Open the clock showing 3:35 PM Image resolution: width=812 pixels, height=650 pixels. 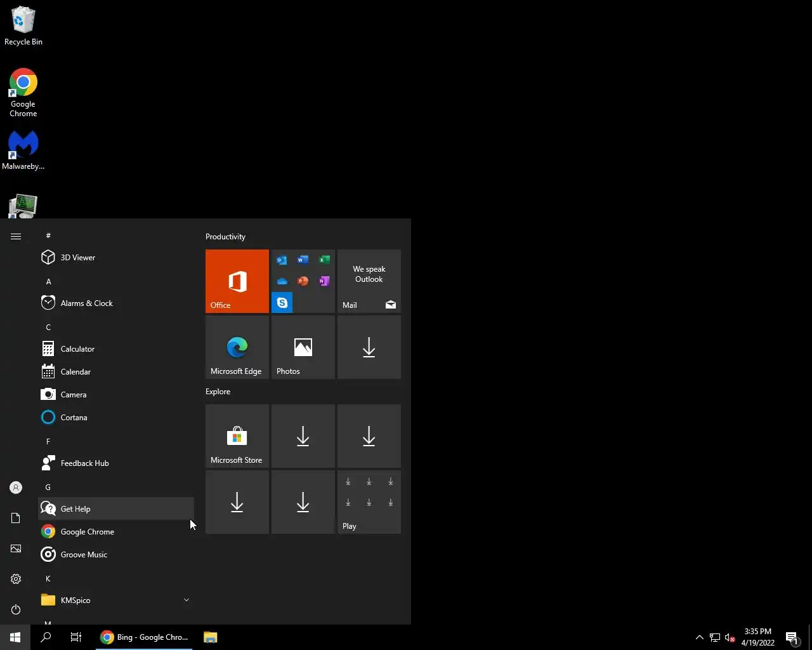(758, 637)
